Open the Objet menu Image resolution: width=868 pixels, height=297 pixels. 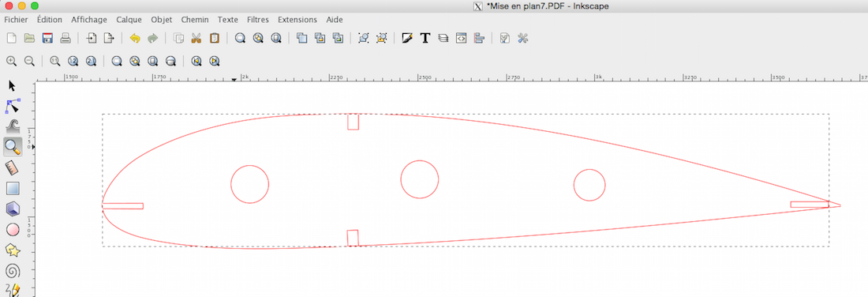[162, 20]
